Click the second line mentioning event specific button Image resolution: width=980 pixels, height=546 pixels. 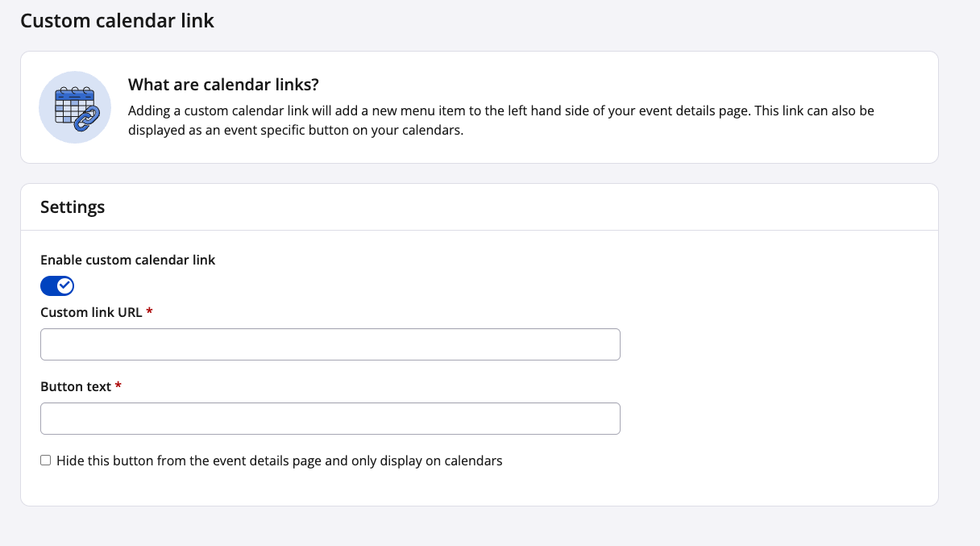click(296, 130)
